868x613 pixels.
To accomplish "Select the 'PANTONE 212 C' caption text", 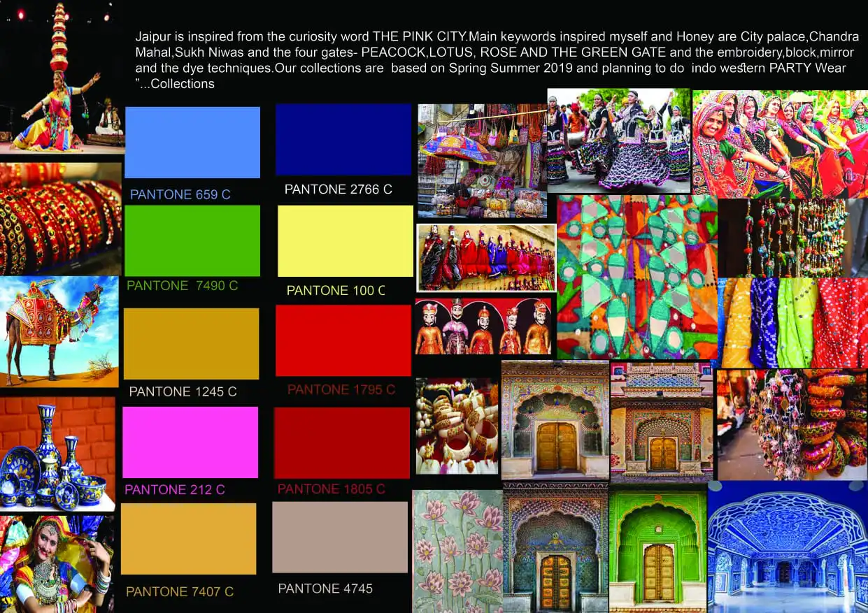I will coord(175,490).
